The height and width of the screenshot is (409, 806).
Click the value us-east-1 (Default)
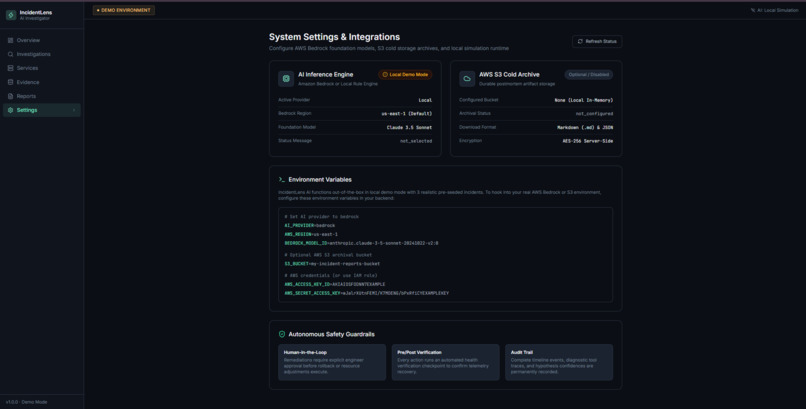pos(407,114)
